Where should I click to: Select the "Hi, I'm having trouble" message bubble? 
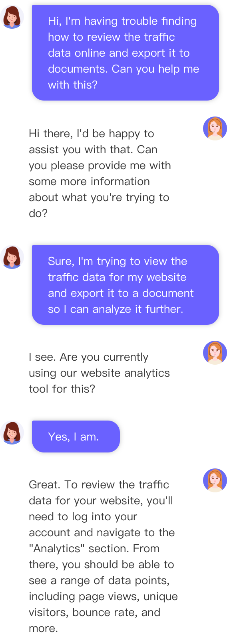coord(125,53)
